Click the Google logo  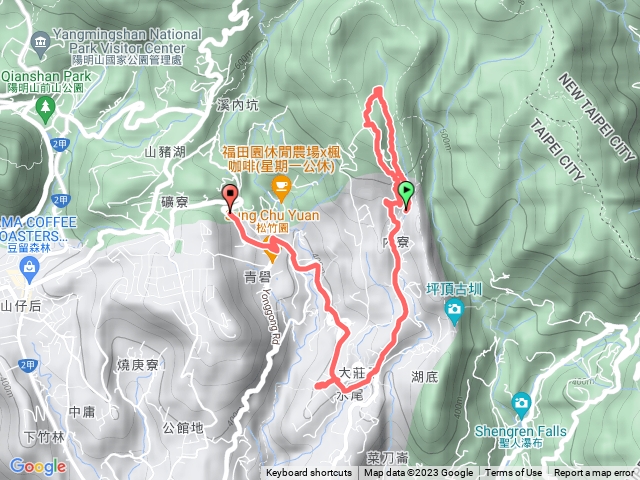(38, 467)
